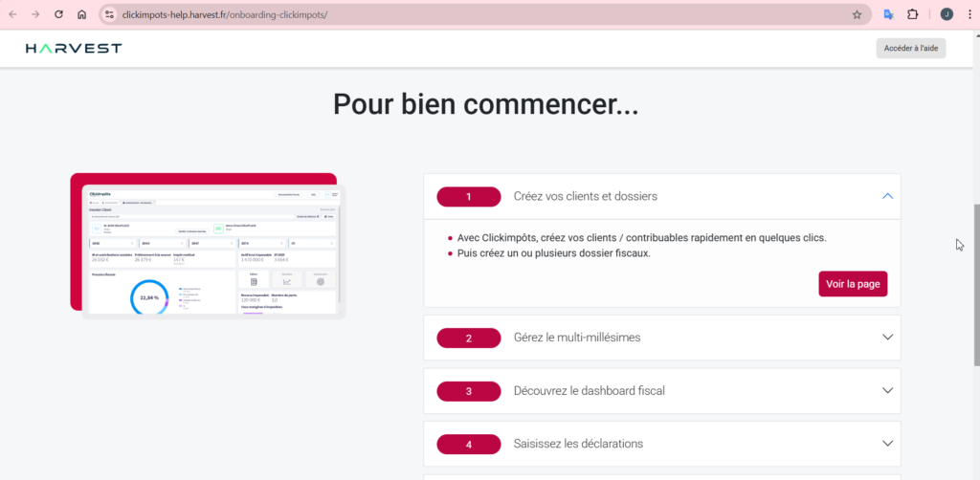Screen dimensions: 980x480
Task: Click the page vertical scrollbar
Action: coord(975,287)
